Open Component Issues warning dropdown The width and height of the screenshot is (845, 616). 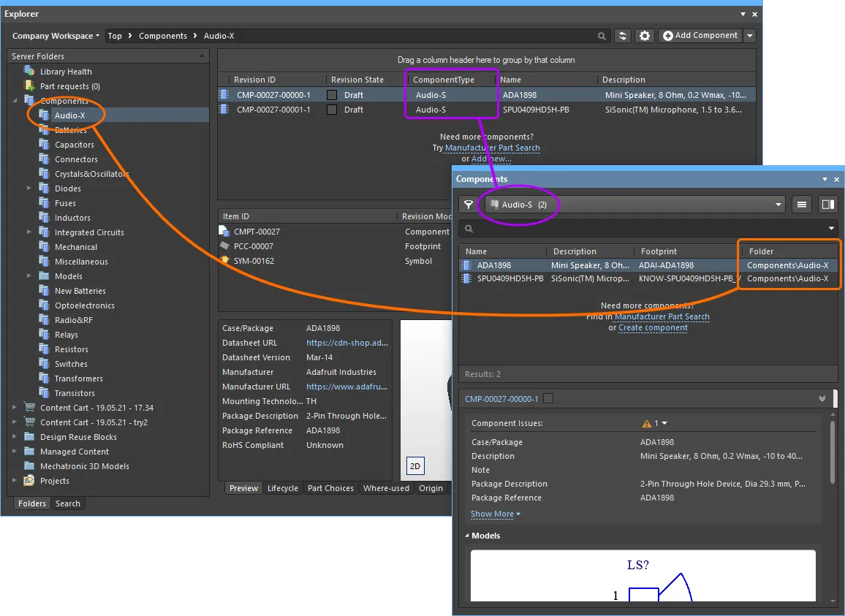click(655, 423)
